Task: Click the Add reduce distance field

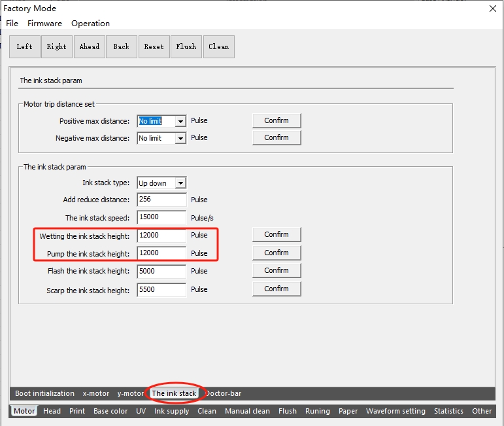Action: (x=161, y=200)
